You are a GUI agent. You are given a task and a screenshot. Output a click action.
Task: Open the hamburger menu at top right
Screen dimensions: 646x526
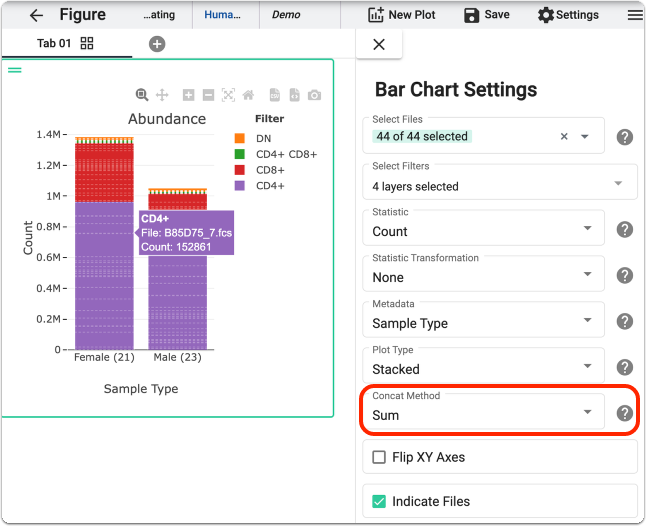[635, 15]
